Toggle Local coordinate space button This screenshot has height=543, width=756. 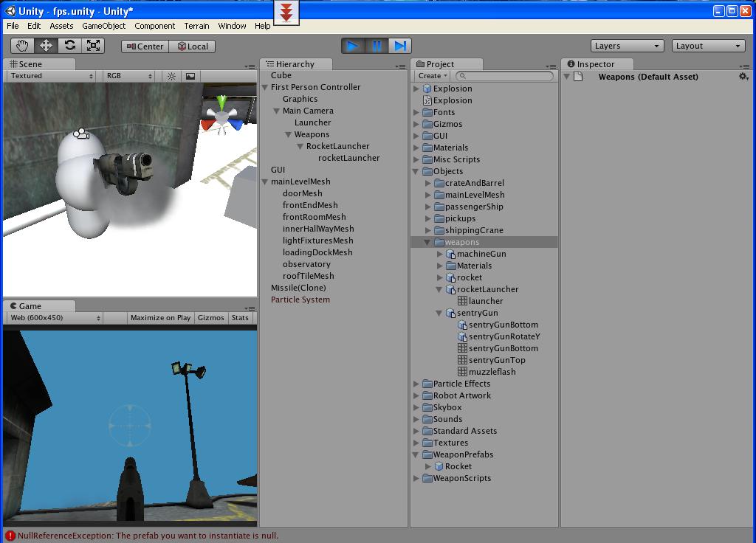click(x=193, y=46)
